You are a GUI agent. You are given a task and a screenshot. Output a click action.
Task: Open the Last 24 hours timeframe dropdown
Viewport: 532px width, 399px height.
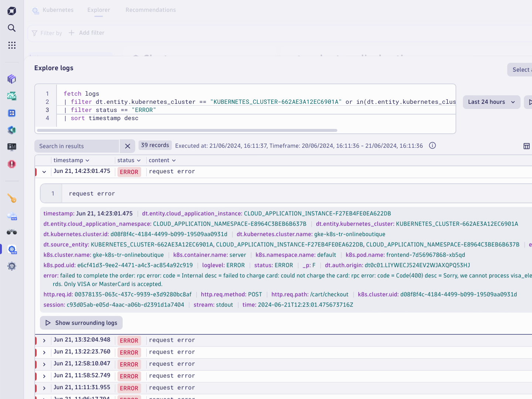coord(492,102)
